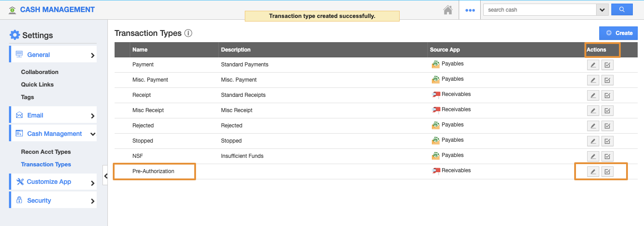
Task: Type in the search cash field
Action: pyautogui.click(x=539, y=10)
